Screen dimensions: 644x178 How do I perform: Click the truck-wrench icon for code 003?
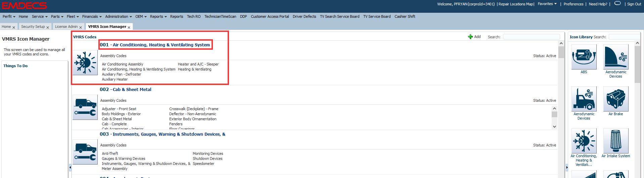85,152
